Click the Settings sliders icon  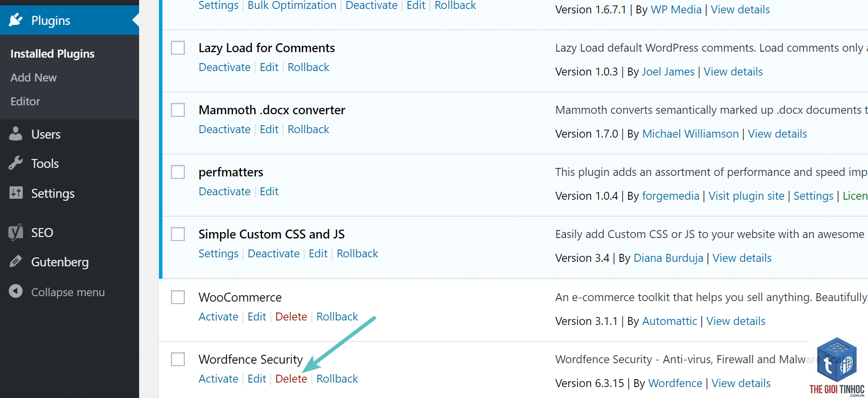tap(16, 193)
